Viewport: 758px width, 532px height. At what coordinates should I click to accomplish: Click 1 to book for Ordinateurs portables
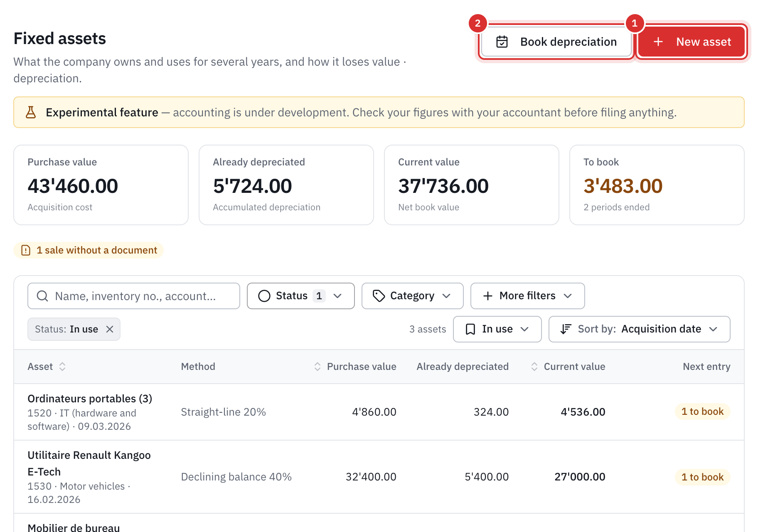pyautogui.click(x=703, y=411)
